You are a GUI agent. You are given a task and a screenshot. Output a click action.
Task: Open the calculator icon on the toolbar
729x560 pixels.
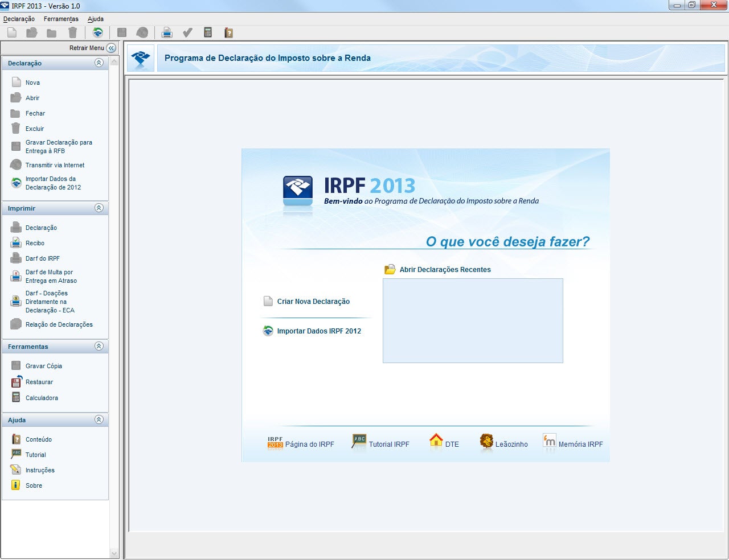click(x=208, y=32)
